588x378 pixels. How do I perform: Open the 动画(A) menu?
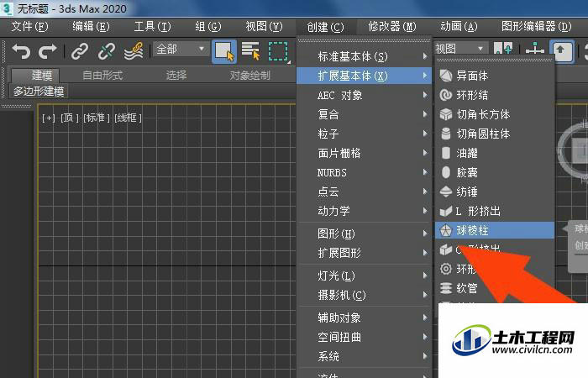pyautogui.click(x=459, y=27)
